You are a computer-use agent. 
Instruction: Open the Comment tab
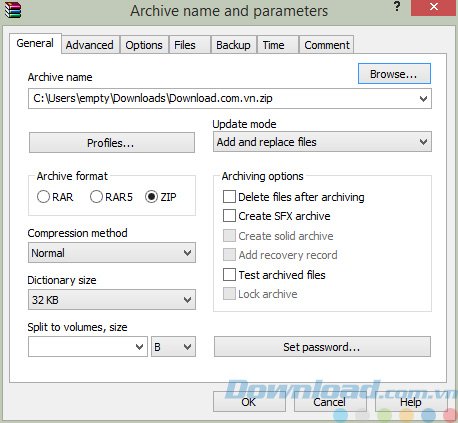tap(327, 45)
